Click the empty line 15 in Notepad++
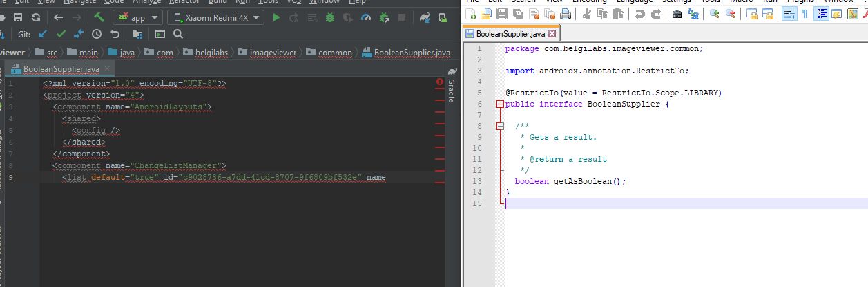This screenshot has height=287, width=868. point(686,203)
